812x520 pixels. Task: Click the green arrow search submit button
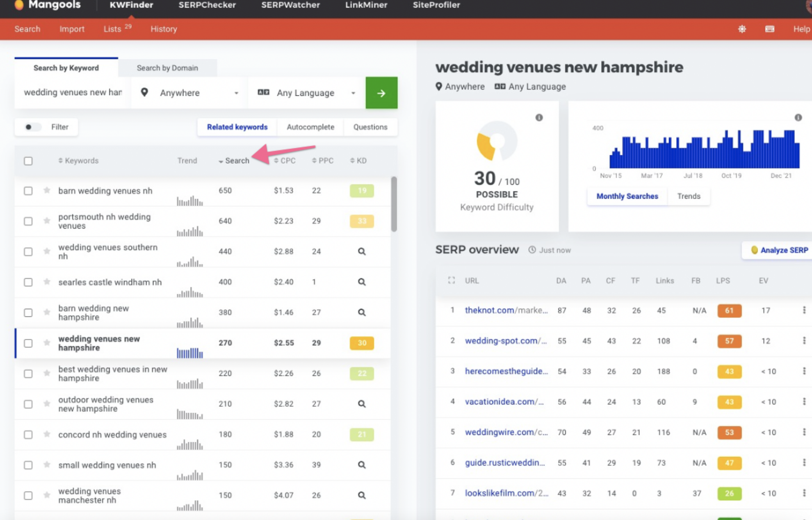pyautogui.click(x=381, y=93)
